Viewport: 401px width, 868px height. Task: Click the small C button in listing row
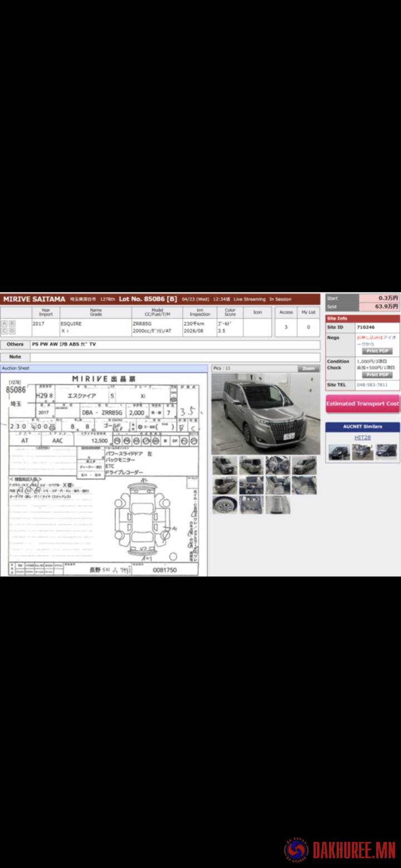[x=4, y=331]
